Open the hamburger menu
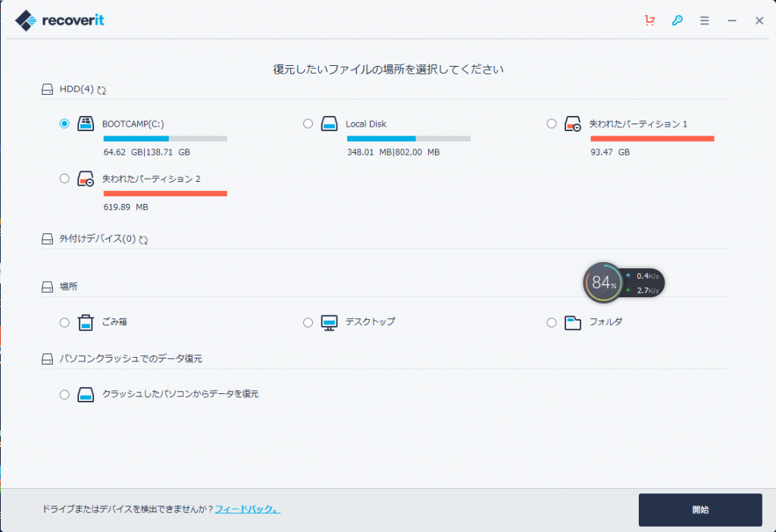 [x=705, y=20]
